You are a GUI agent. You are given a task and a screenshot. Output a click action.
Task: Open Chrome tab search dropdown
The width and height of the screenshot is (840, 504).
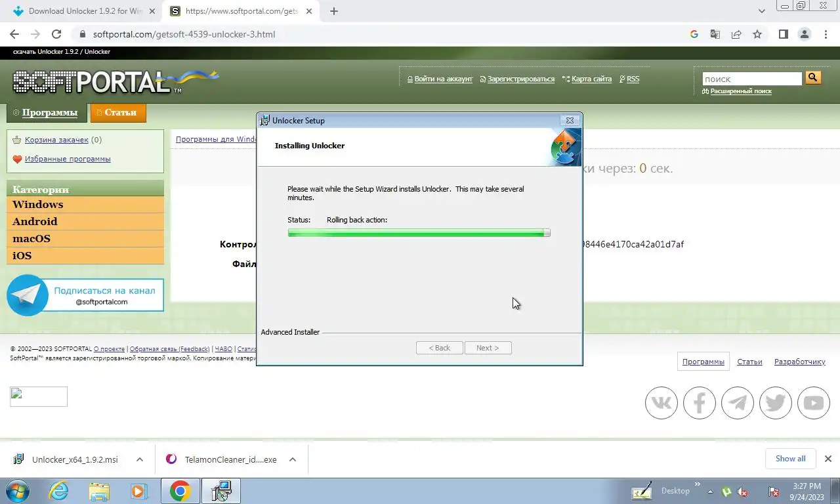coord(762,11)
